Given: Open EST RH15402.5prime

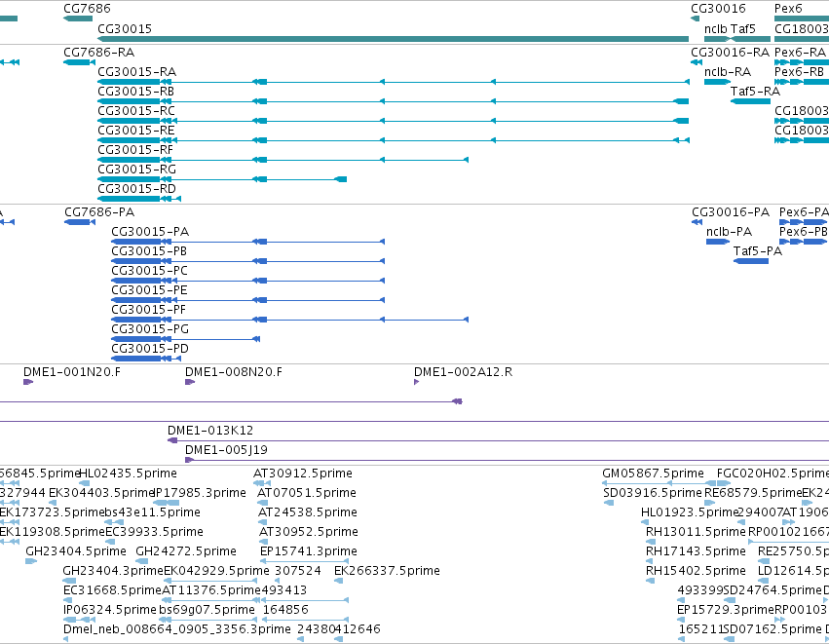Looking at the screenshot, I should 696,572.
